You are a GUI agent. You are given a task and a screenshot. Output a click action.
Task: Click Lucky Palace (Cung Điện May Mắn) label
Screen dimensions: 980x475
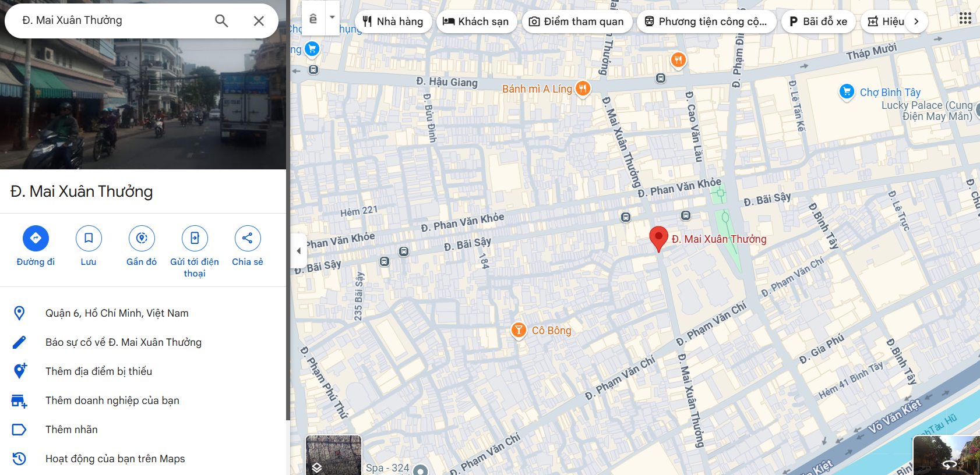pos(926,111)
